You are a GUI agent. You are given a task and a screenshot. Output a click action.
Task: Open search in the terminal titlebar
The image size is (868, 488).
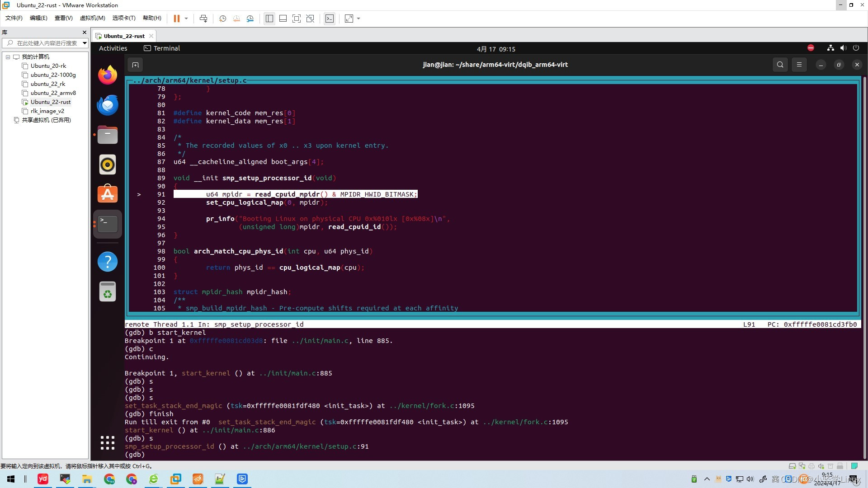click(x=780, y=65)
